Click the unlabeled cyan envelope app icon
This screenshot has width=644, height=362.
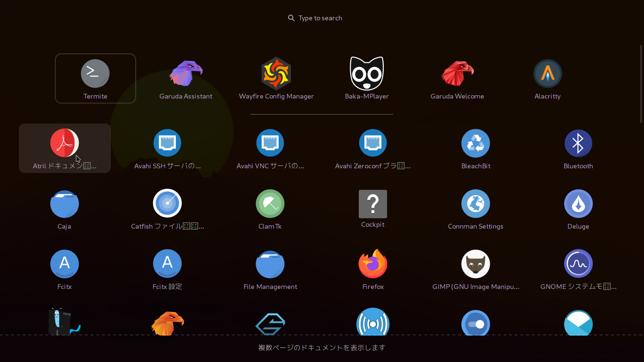(578, 322)
